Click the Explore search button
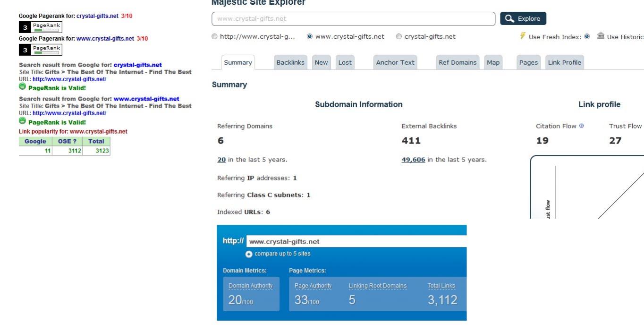644x331 pixels. point(523,18)
